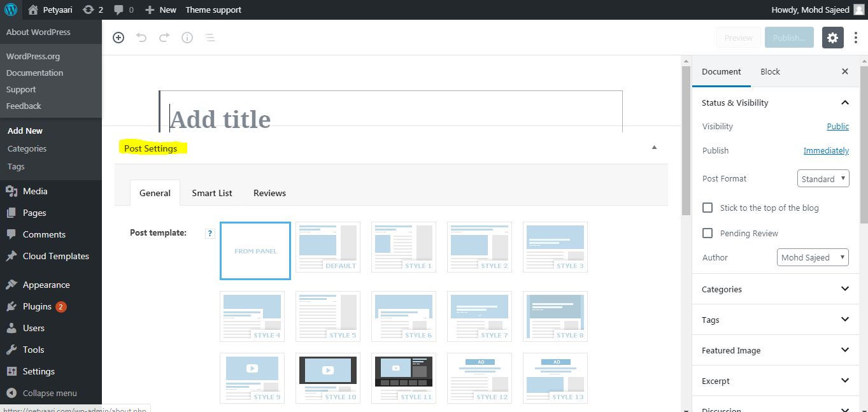This screenshot has width=868, height=412.
Task: Open the Post Format dropdown
Action: click(823, 178)
